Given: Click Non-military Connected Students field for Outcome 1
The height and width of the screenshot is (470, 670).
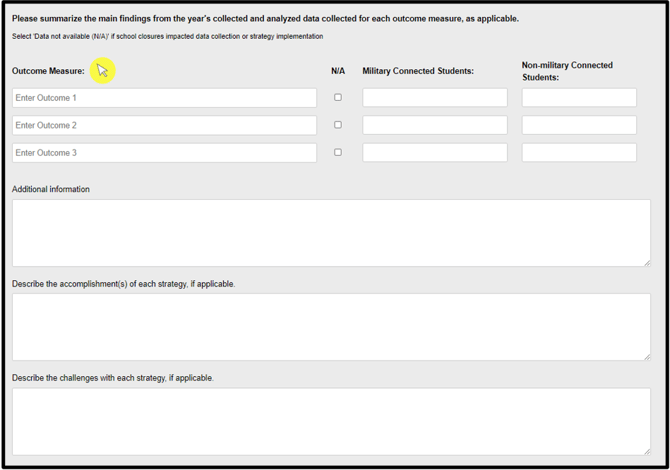Looking at the screenshot, I should 579,98.
